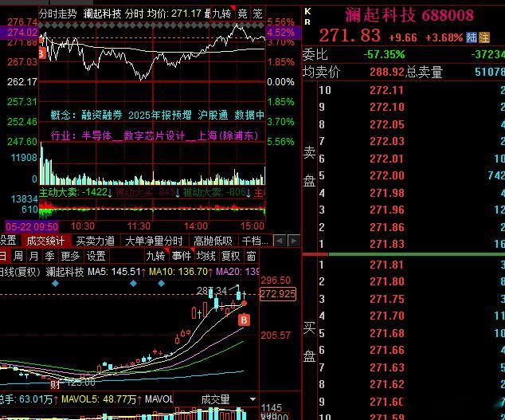Click the B marker on intraday chart
The image size is (505, 420).
pyautogui.click(x=41, y=53)
